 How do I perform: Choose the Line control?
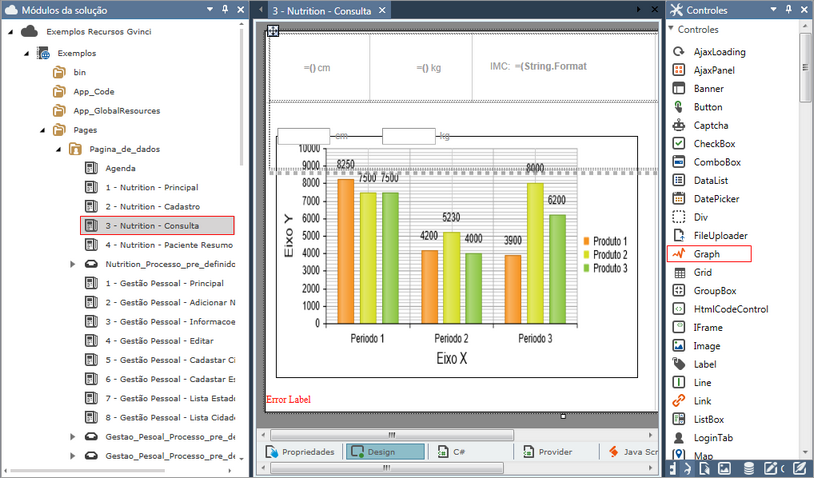(692, 383)
